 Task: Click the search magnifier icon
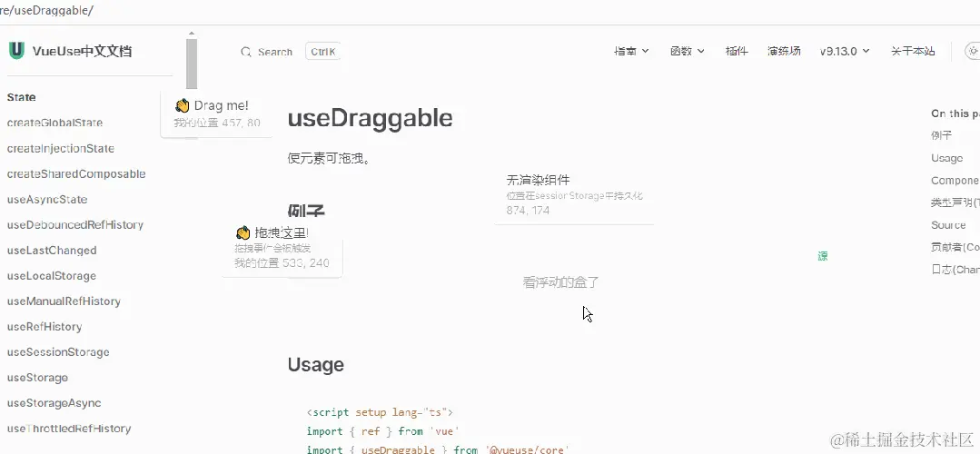(x=246, y=52)
